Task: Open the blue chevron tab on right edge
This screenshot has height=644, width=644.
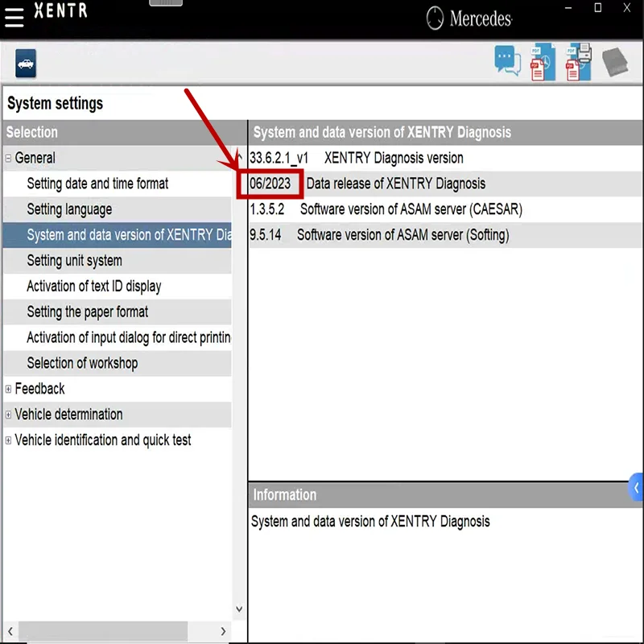Action: [637, 487]
